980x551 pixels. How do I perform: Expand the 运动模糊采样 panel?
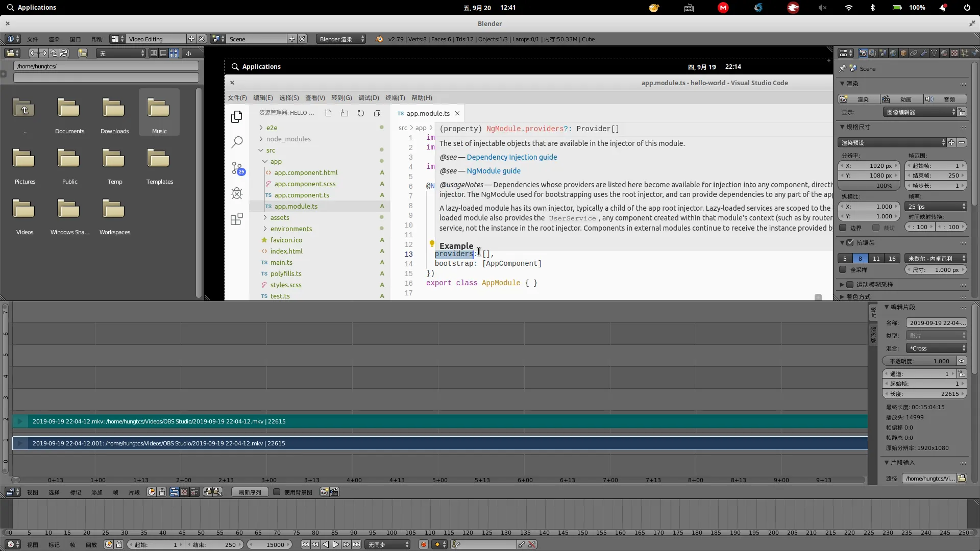coord(842,285)
